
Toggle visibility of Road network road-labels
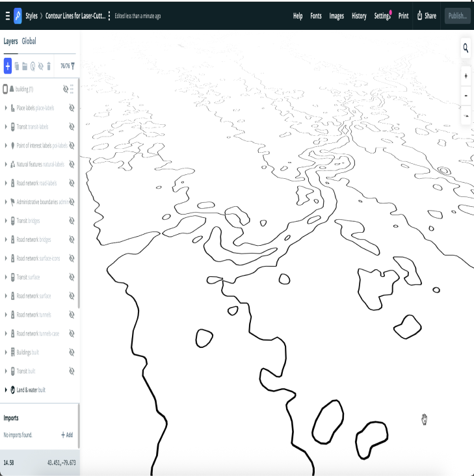[72, 183]
